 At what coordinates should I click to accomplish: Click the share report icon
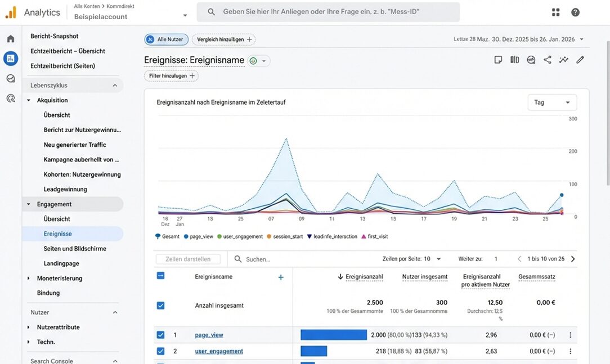point(547,60)
